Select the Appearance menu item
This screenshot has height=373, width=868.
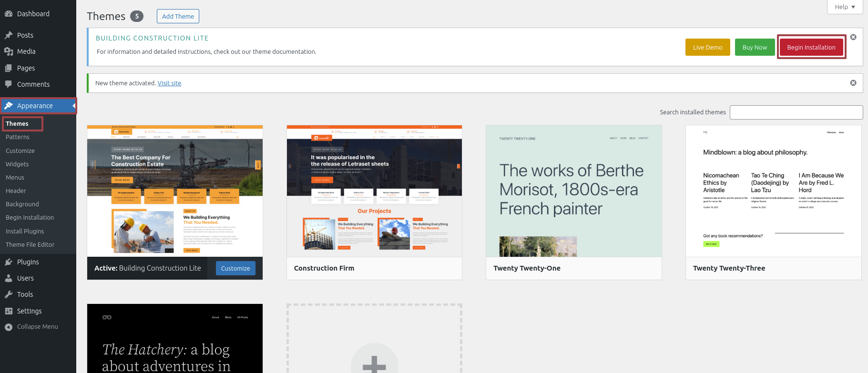click(38, 106)
